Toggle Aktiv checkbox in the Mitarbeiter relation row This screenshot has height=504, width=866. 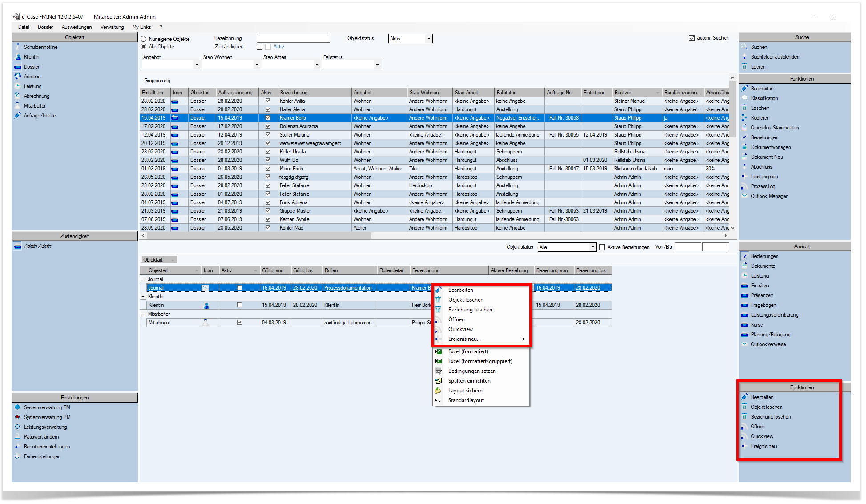[x=240, y=323]
